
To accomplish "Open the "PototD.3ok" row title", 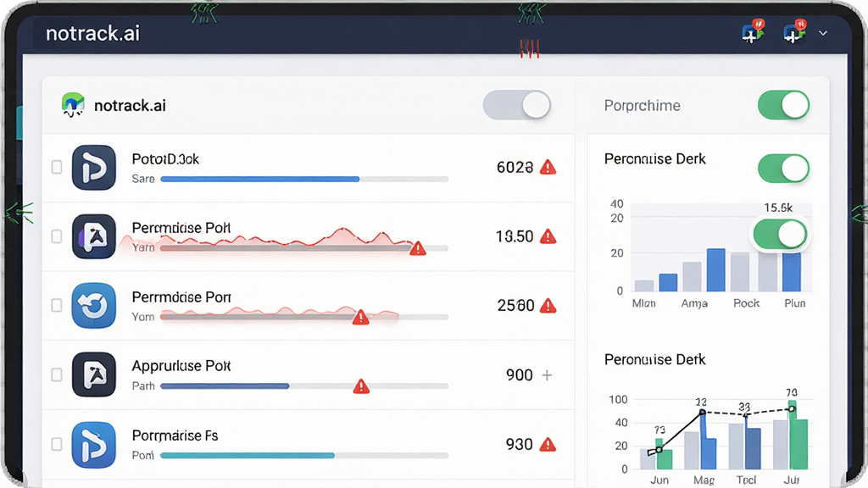I will (165, 158).
